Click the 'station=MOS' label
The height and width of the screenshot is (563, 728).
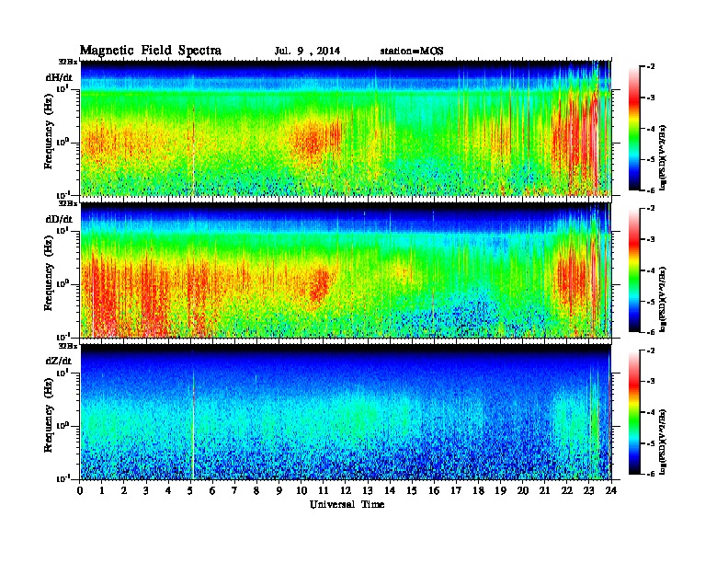(x=412, y=52)
